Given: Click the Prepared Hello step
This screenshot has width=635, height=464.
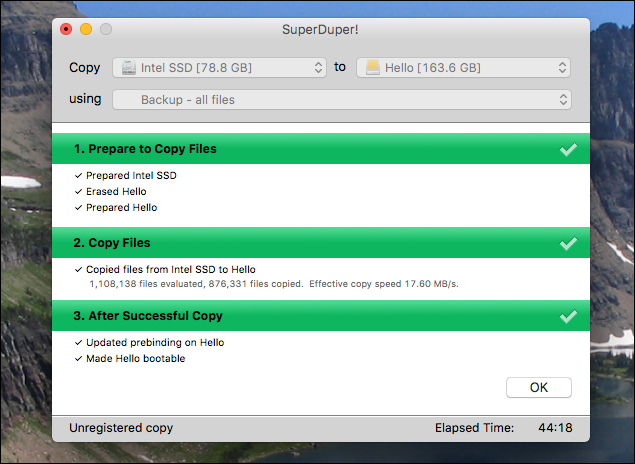Looking at the screenshot, I should point(116,207).
